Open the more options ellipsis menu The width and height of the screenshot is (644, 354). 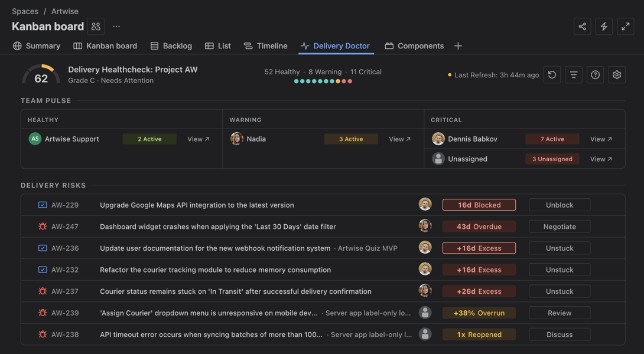[116, 27]
